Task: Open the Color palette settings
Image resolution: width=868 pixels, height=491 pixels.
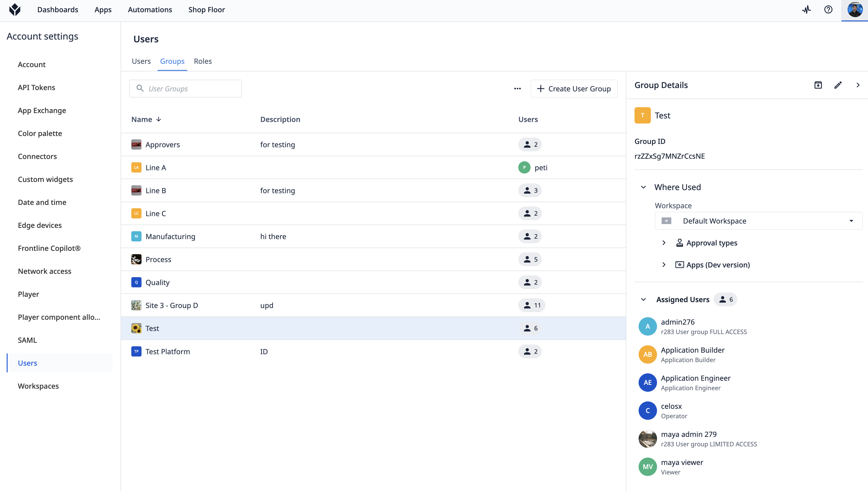Action: 40,133
